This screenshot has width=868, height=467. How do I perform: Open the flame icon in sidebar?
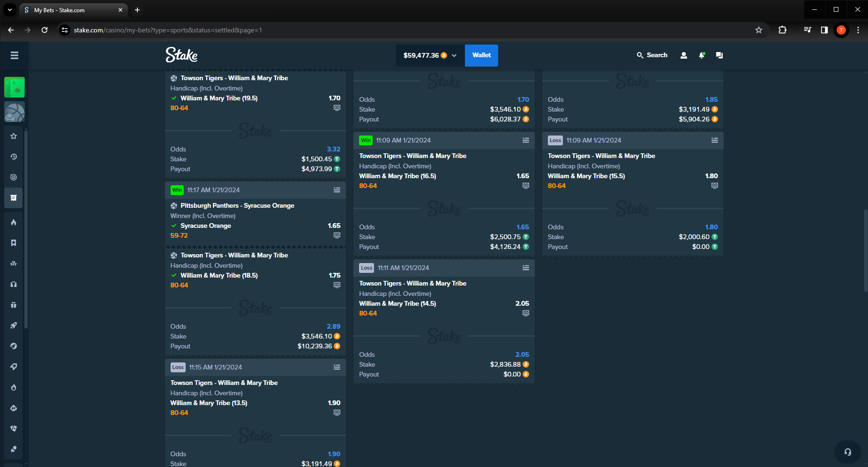(14, 222)
